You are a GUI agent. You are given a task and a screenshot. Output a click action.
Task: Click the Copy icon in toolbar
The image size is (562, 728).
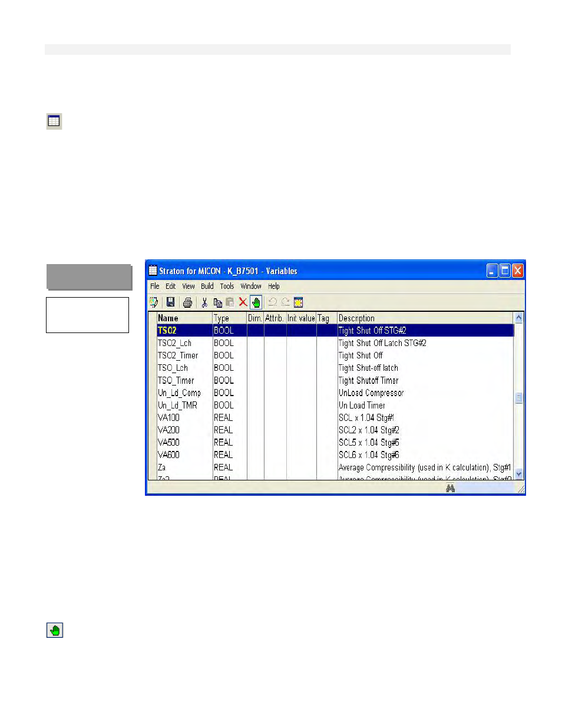(x=218, y=302)
